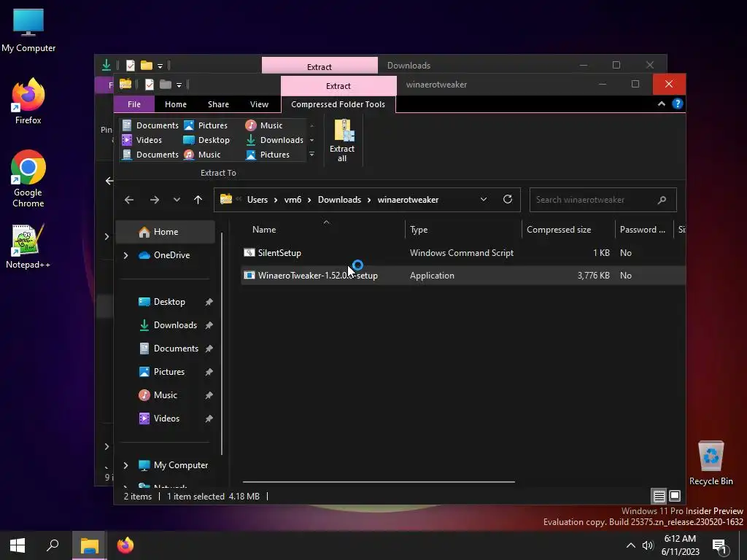Open notification center icon in taskbar
Viewport: 747px width, 560px height.
[719, 545]
